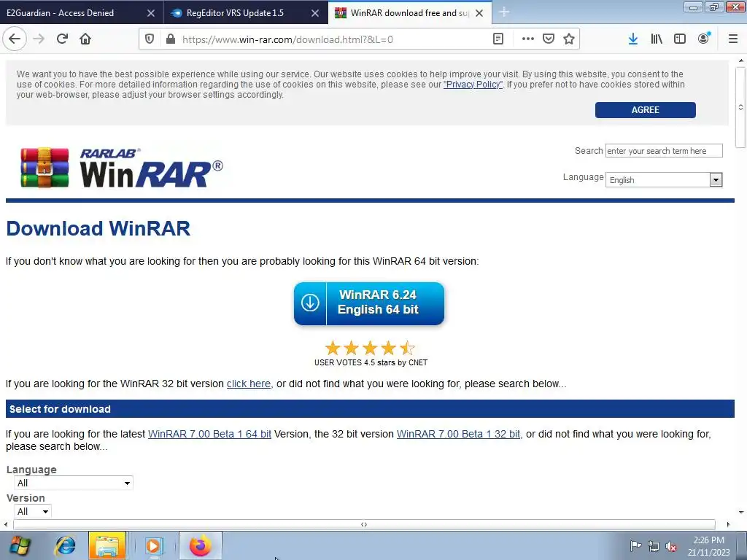
Task: Launch Internet Explorer from the taskbar
Action: coord(65,545)
